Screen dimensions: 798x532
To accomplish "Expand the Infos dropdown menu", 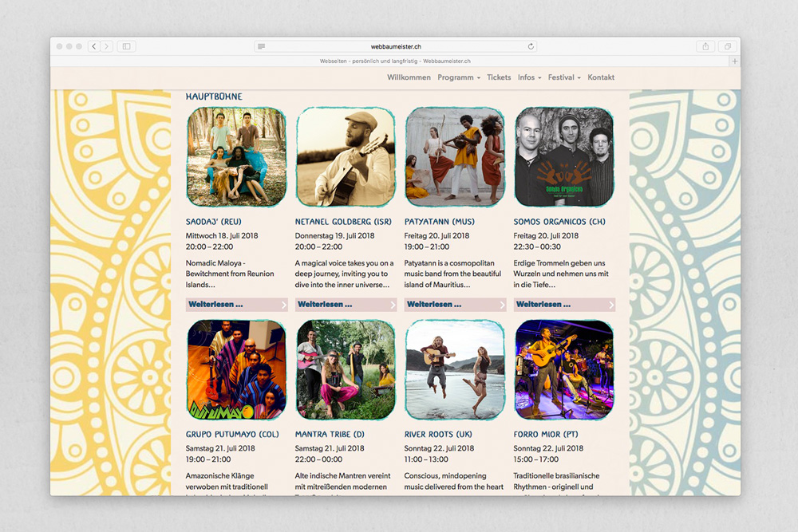I will pyautogui.click(x=529, y=78).
